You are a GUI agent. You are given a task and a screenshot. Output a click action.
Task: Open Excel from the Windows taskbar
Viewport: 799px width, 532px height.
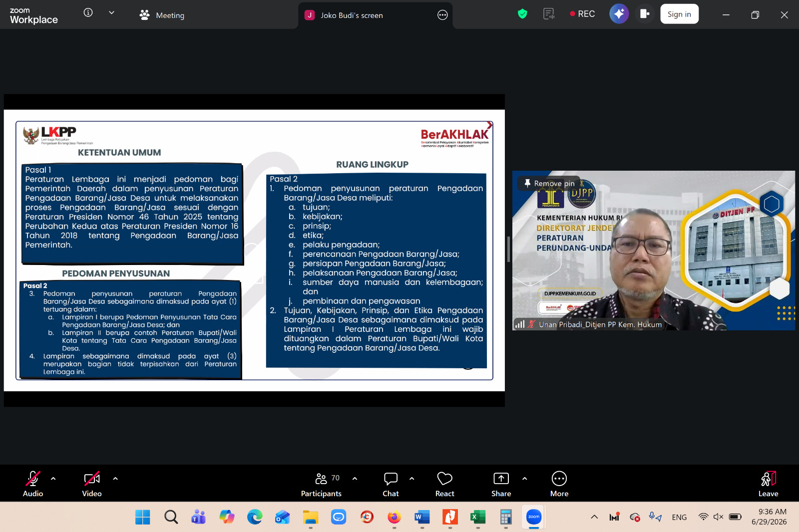tap(478, 517)
